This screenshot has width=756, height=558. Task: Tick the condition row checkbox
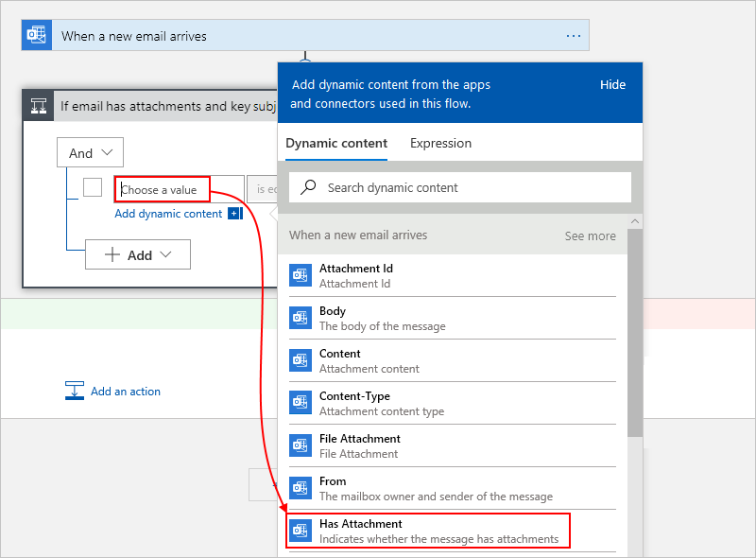[x=93, y=187]
